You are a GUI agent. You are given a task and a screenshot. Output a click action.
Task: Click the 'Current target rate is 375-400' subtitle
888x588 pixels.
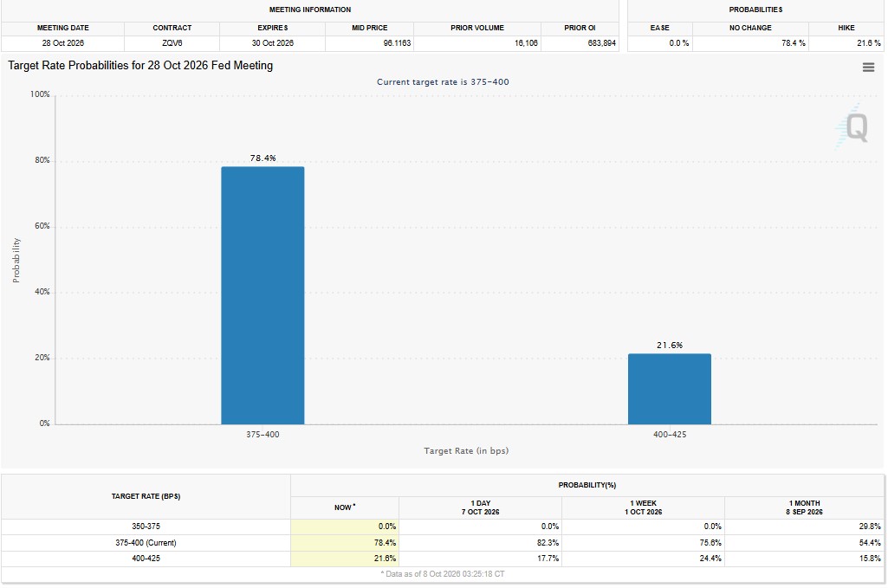pos(443,82)
